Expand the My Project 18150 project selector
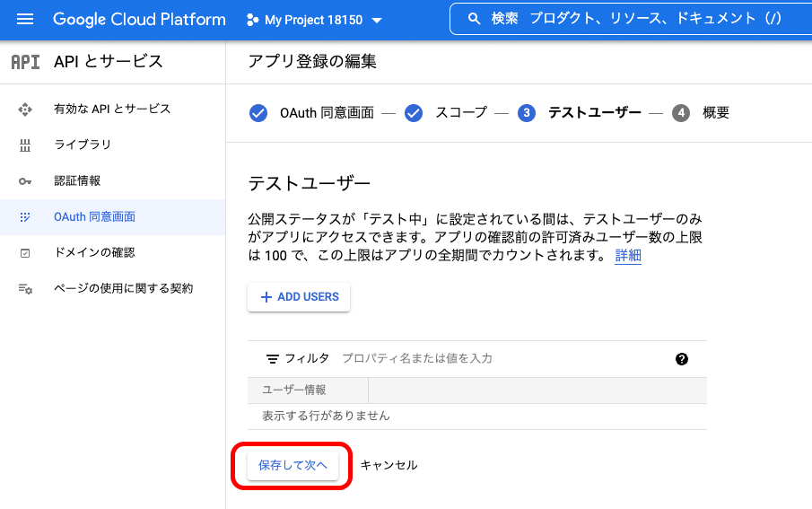 [x=314, y=21]
